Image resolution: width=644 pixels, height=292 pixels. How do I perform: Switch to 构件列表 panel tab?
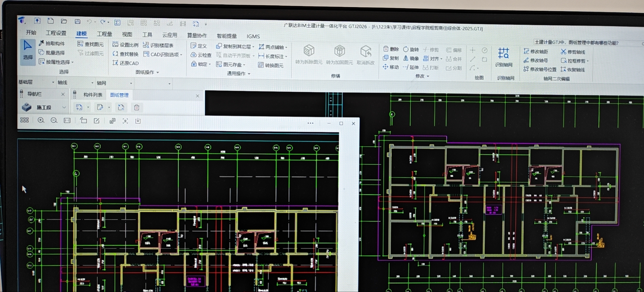click(93, 95)
